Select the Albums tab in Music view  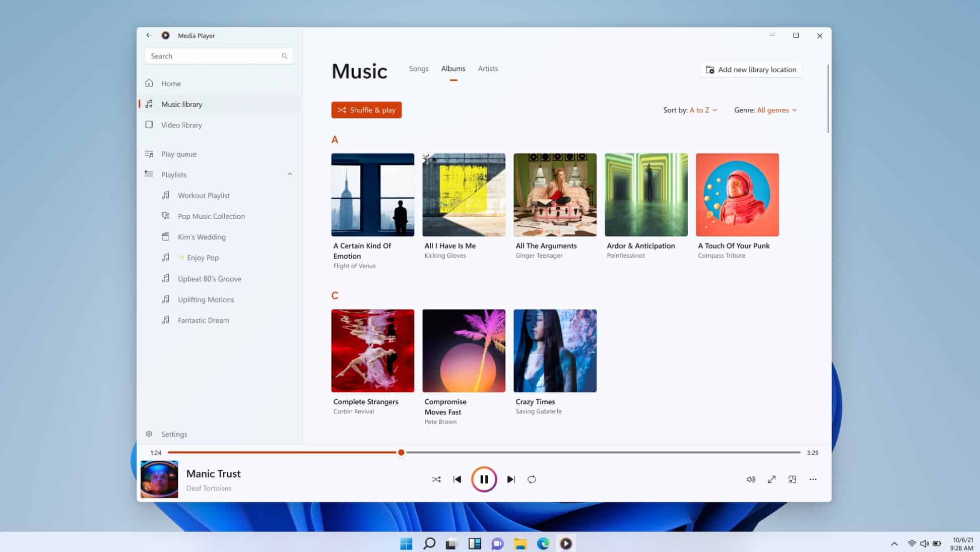pyautogui.click(x=453, y=69)
